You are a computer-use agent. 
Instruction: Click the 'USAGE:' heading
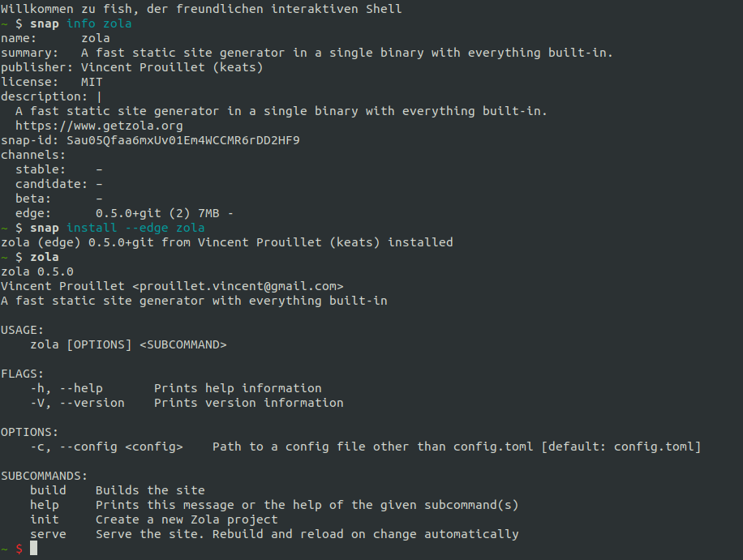pos(22,330)
